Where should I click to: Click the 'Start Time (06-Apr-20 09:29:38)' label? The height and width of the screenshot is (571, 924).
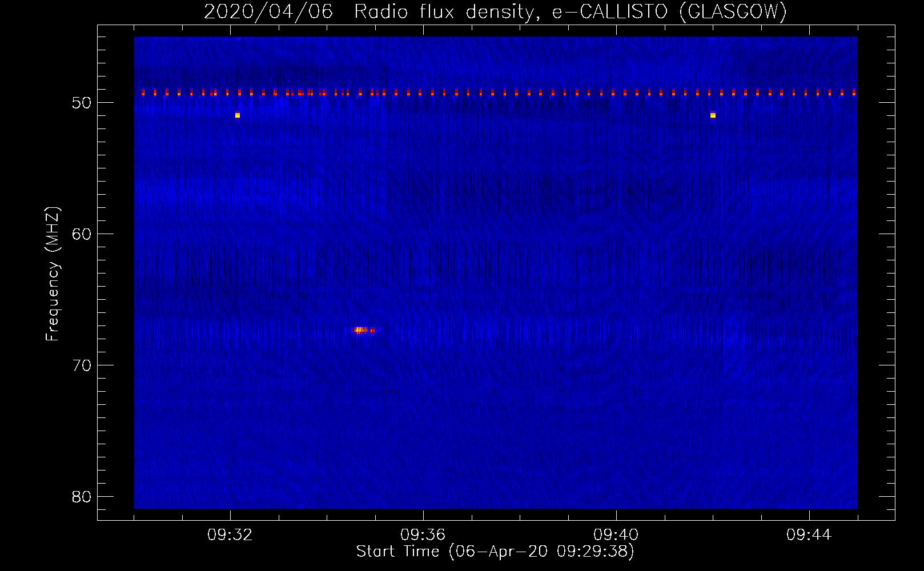pyautogui.click(x=495, y=552)
